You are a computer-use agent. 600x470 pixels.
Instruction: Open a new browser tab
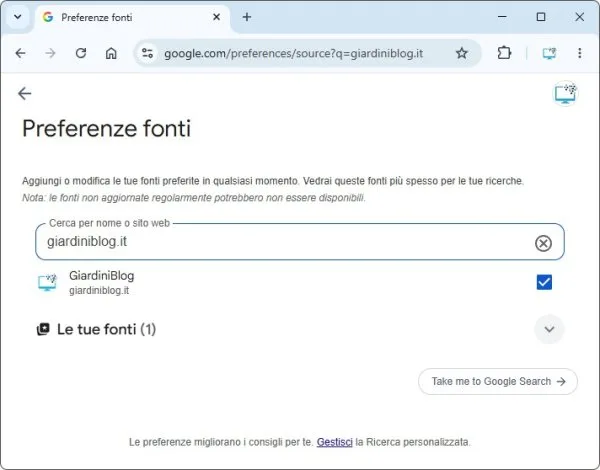pos(247,17)
